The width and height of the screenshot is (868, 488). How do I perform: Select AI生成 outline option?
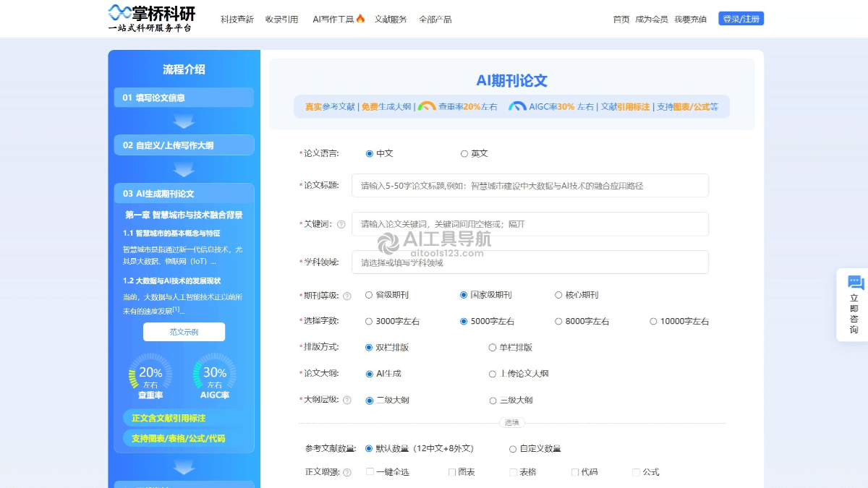click(x=370, y=374)
